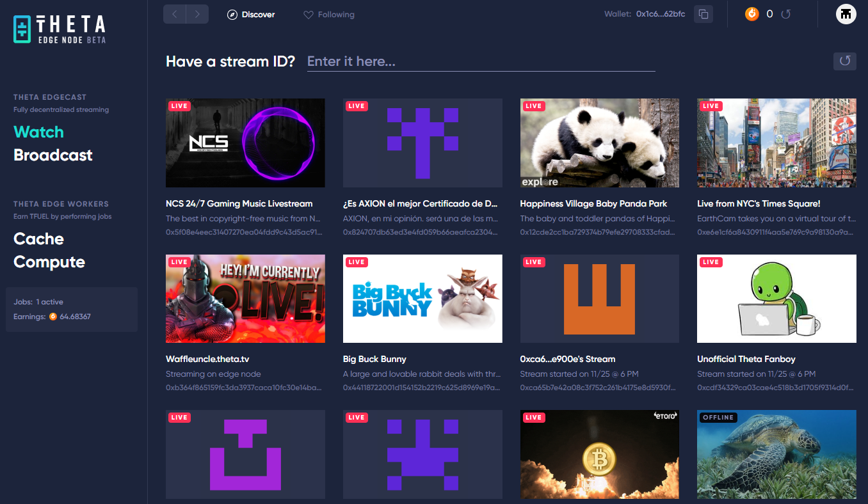Open the purple U-shaped logo stream thumbnail
The height and width of the screenshot is (504, 868).
coord(245,454)
